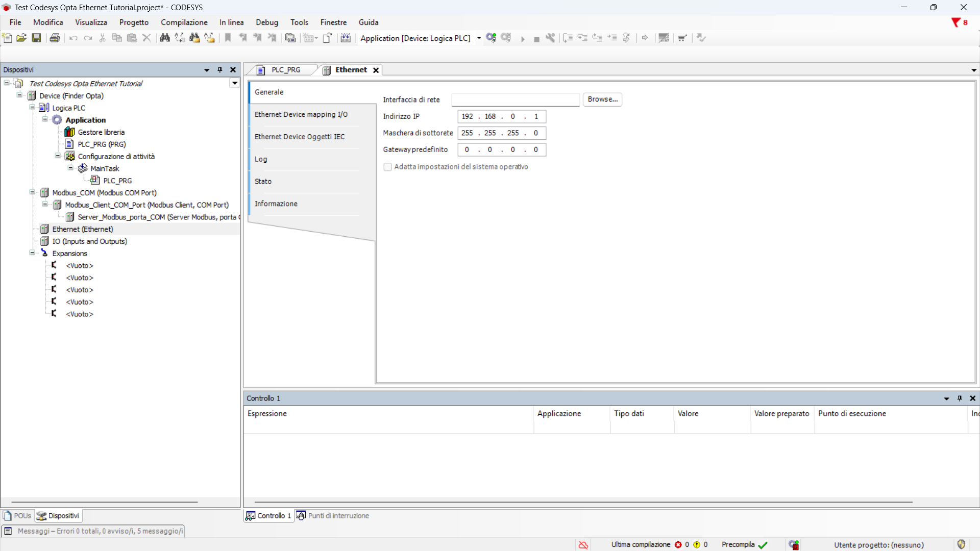
Task: Click the Print toolbar icon
Action: pyautogui.click(x=55, y=38)
